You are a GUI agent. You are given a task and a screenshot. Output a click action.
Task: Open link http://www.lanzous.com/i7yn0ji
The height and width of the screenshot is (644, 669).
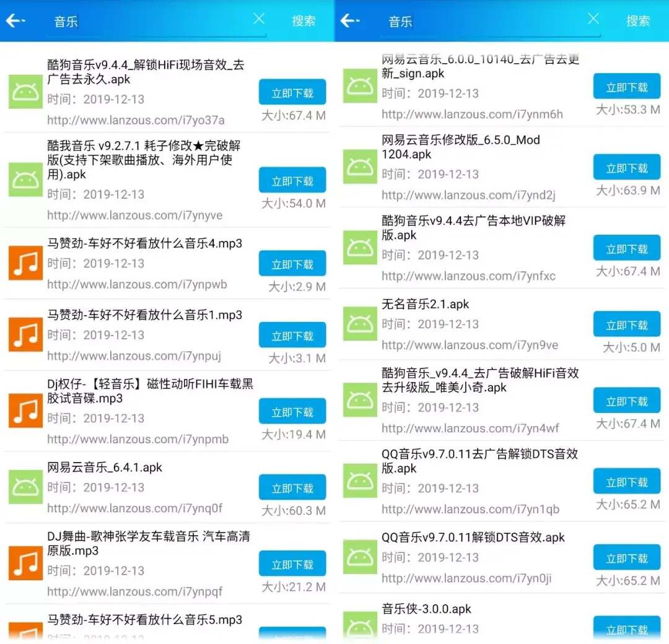466,578
